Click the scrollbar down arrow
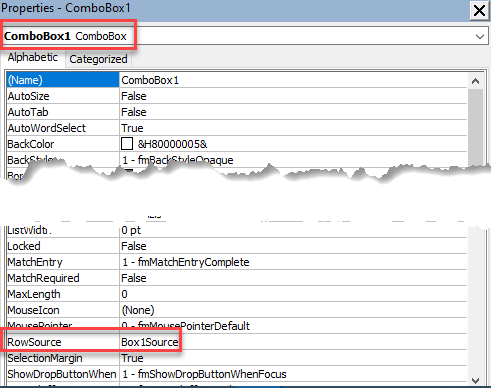 pos(476,380)
